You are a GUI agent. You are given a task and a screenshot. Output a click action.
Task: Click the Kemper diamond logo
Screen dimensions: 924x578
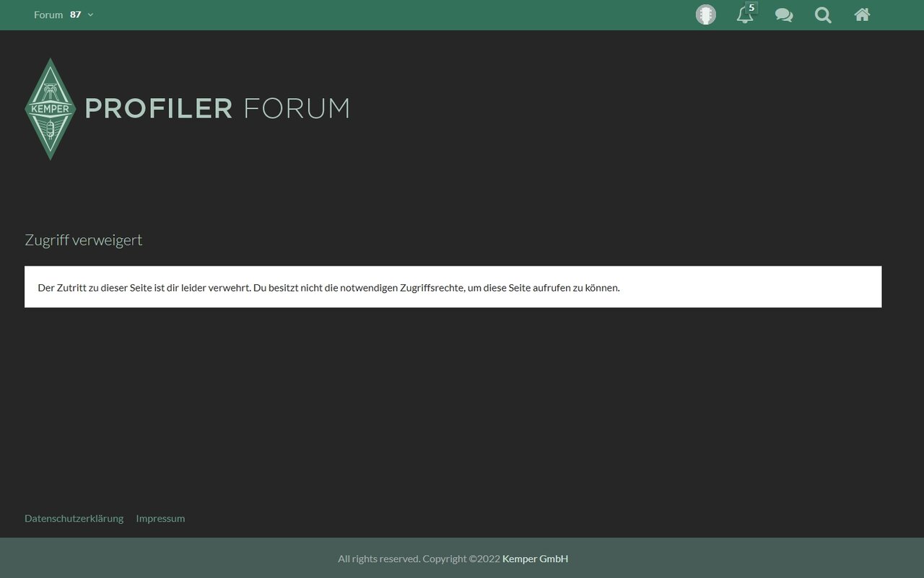pos(50,109)
